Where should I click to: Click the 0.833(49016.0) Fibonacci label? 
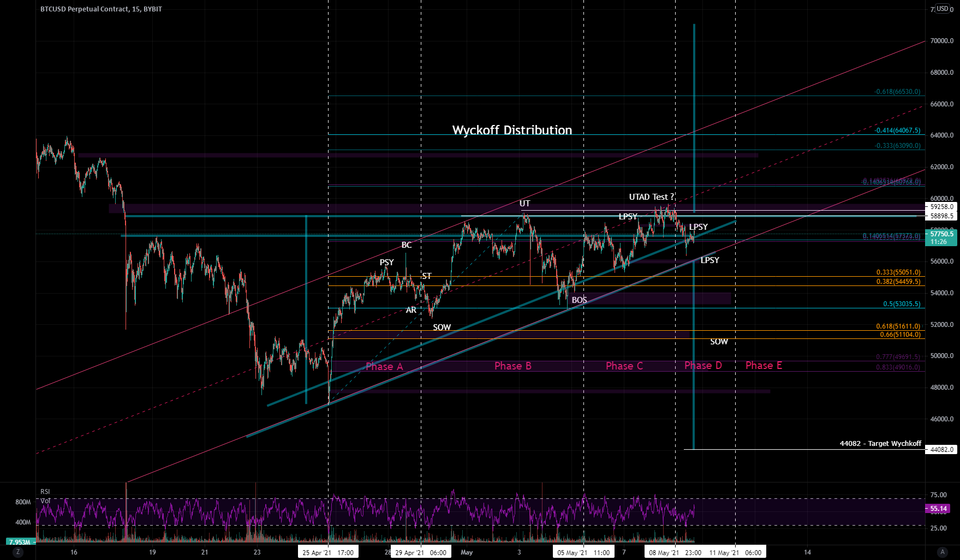[898, 367]
